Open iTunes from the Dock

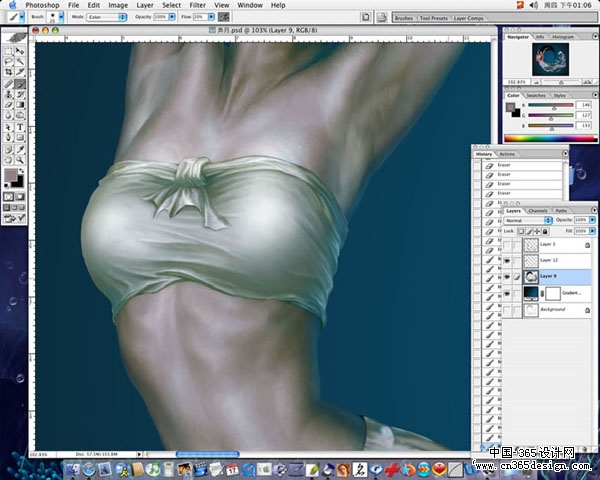(x=153, y=469)
